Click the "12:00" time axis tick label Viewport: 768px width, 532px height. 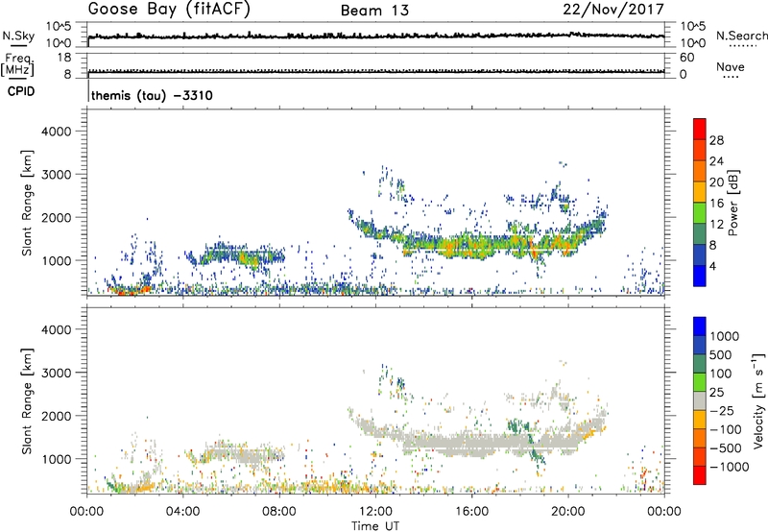click(375, 512)
